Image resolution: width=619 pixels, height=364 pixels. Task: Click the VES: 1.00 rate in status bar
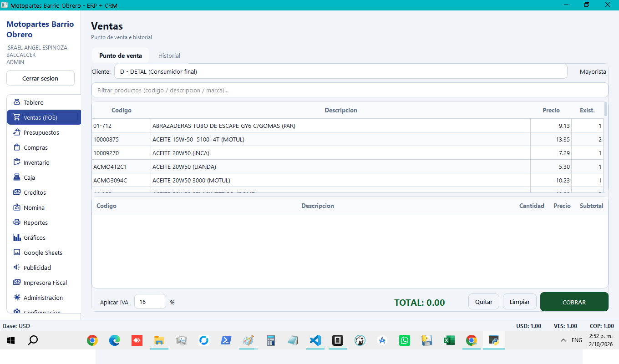pyautogui.click(x=566, y=326)
